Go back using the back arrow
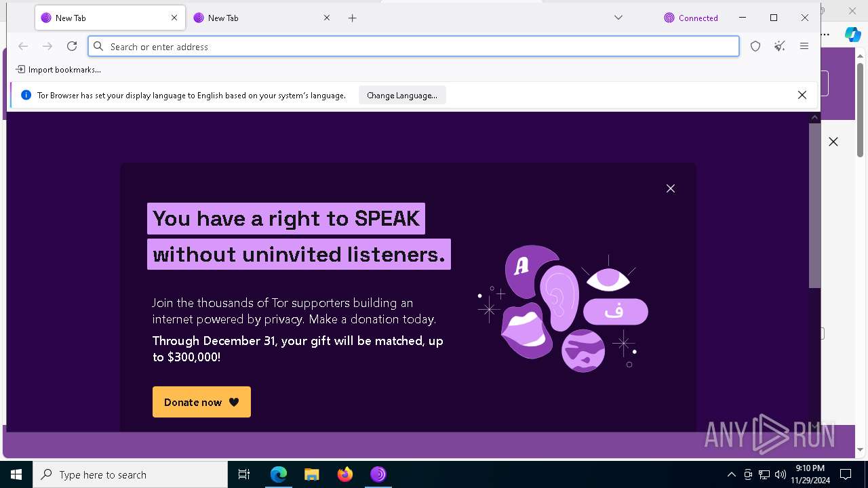 (x=23, y=46)
